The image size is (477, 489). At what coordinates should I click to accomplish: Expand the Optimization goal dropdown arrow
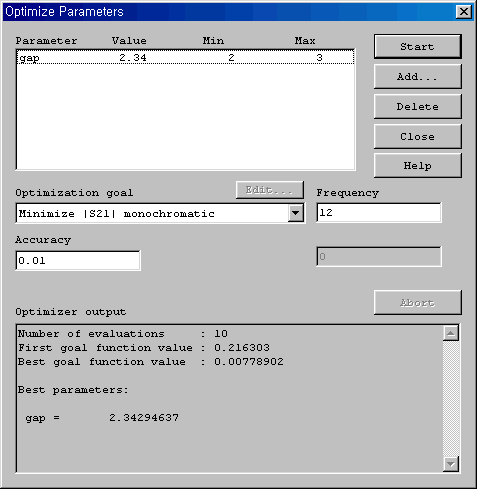tap(296, 213)
